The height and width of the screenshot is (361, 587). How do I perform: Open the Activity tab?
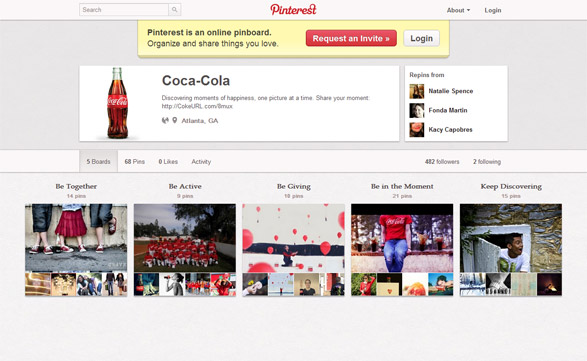coord(201,161)
